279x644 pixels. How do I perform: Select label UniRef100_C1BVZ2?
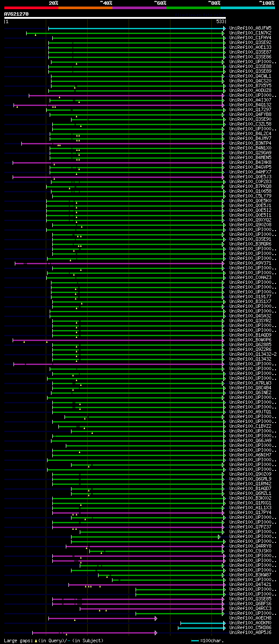tap(250, 426)
